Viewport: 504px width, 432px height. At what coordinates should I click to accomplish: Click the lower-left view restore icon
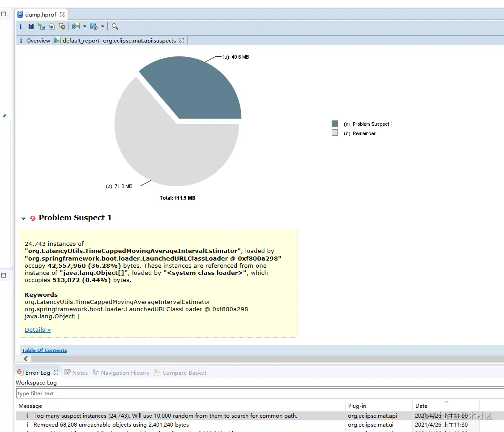click(4, 275)
